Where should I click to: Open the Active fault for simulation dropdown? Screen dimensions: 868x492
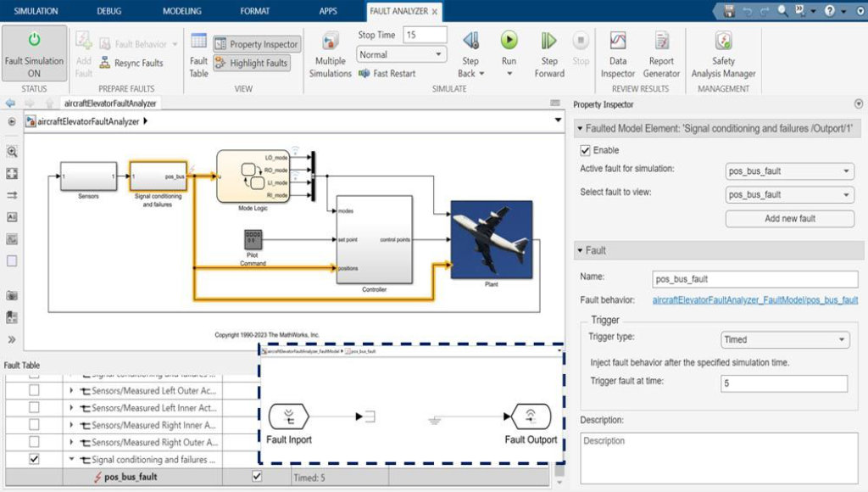pos(789,171)
